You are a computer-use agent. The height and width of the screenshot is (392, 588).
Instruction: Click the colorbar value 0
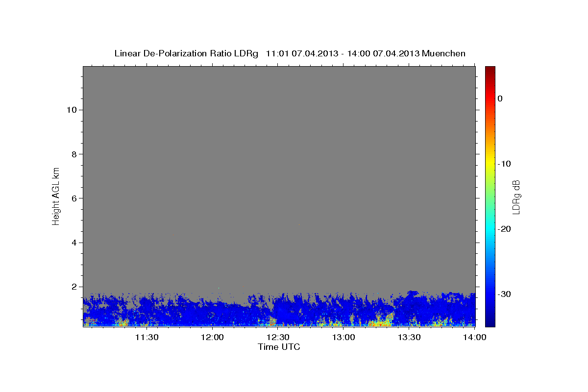click(x=500, y=98)
